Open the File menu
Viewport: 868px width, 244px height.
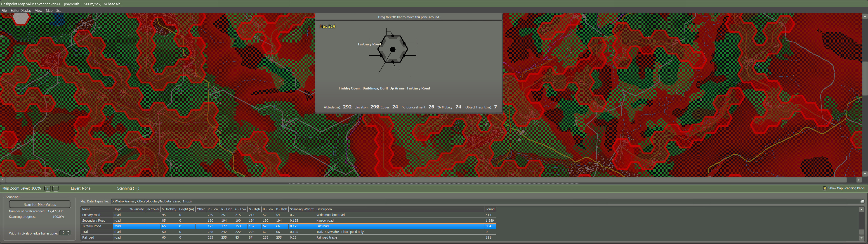pos(4,10)
